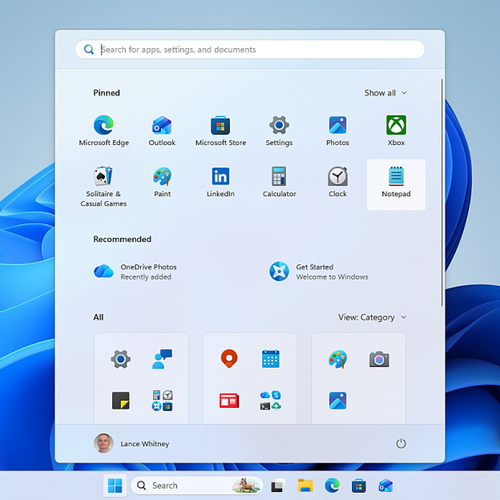
Task: Open the labeled Settings app in Pinned
Action: 279,131
